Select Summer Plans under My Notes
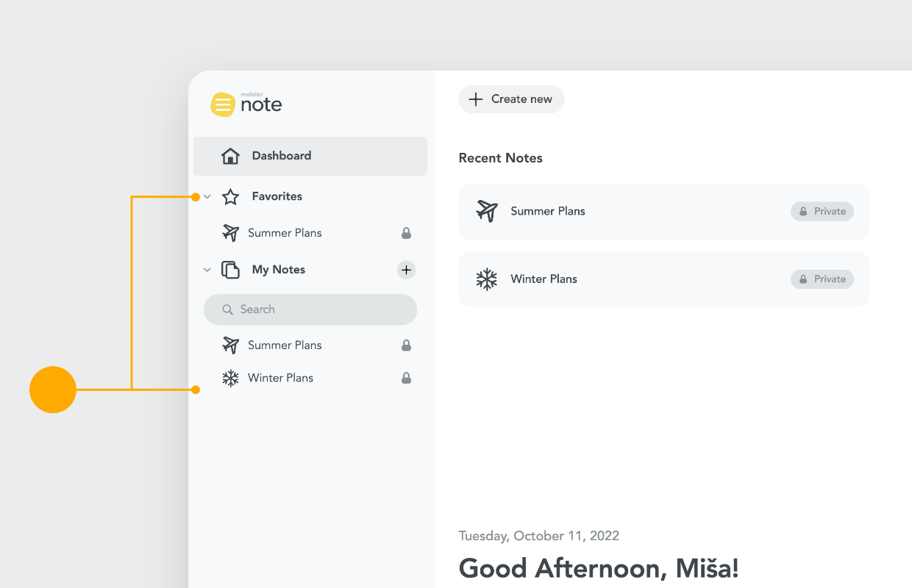Viewport: 912px width, 588px height. click(285, 345)
